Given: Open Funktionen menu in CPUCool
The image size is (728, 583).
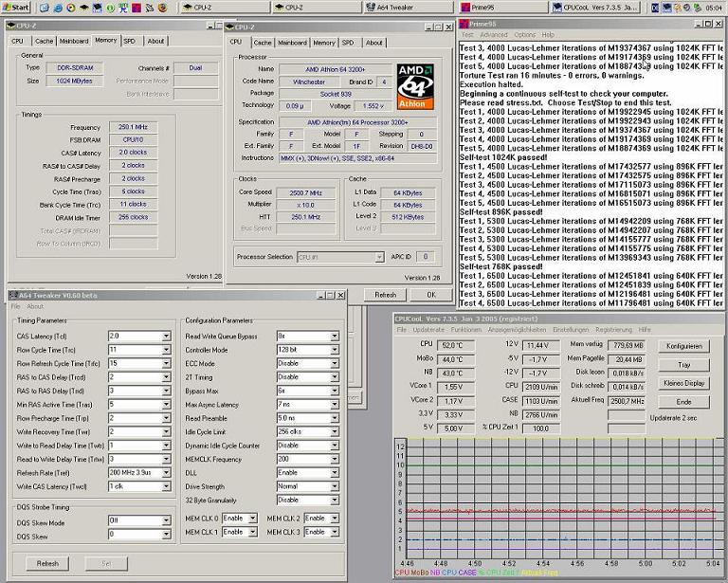Looking at the screenshot, I should (465, 330).
